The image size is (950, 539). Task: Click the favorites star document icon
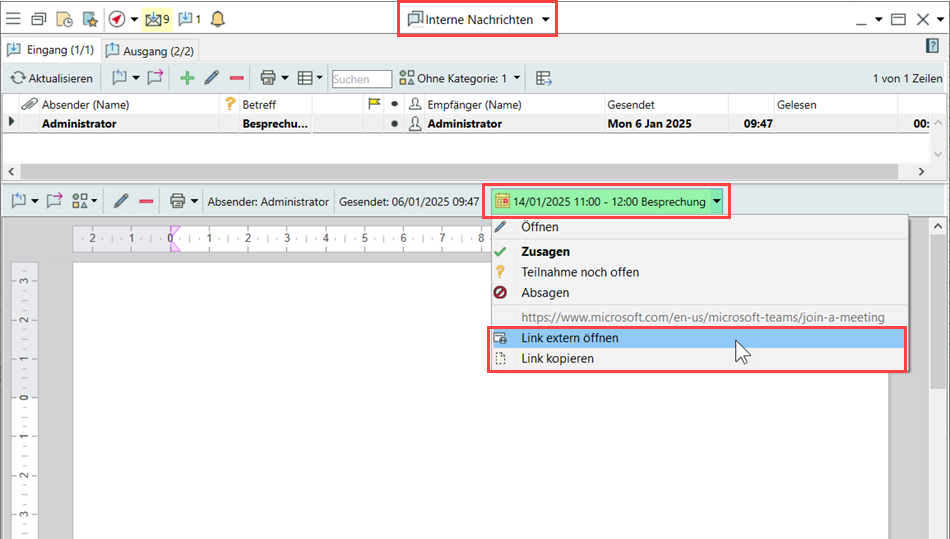[x=89, y=19]
